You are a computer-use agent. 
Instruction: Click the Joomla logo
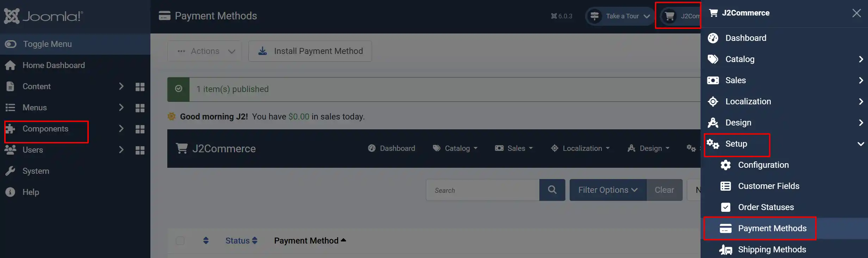[43, 16]
